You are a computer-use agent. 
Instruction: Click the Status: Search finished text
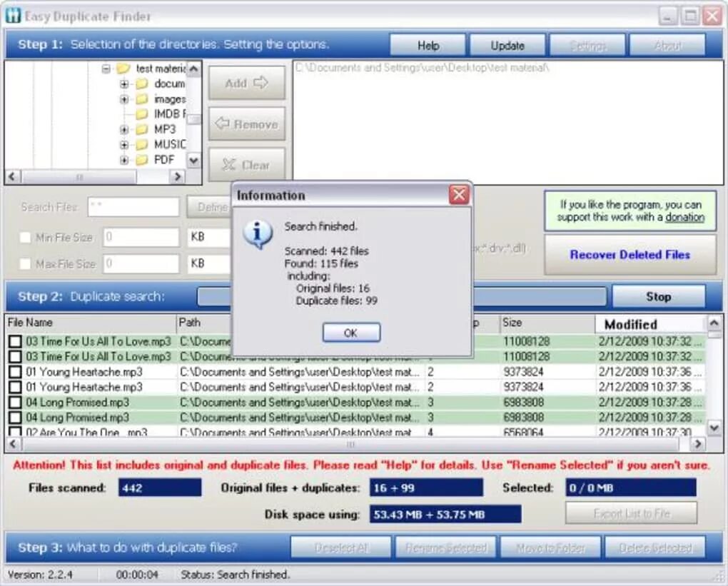click(x=235, y=575)
